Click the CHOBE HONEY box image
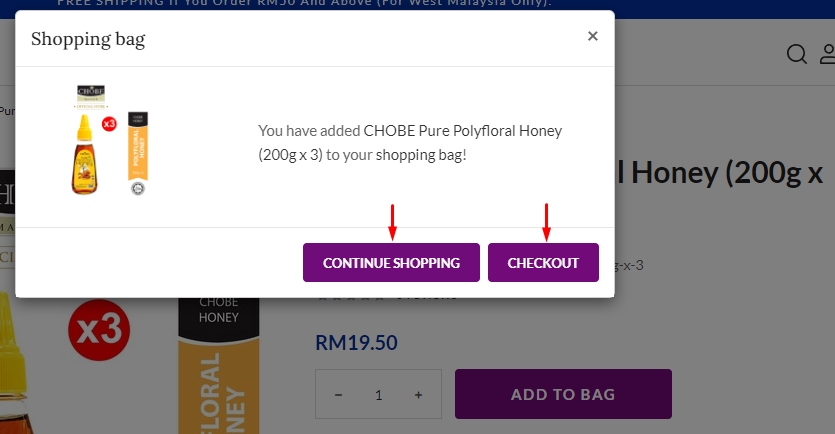The width and height of the screenshot is (835, 434). click(219, 366)
